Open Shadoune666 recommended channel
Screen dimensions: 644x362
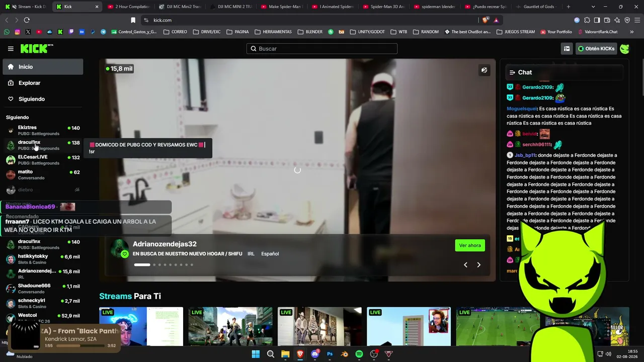[x=43, y=289]
